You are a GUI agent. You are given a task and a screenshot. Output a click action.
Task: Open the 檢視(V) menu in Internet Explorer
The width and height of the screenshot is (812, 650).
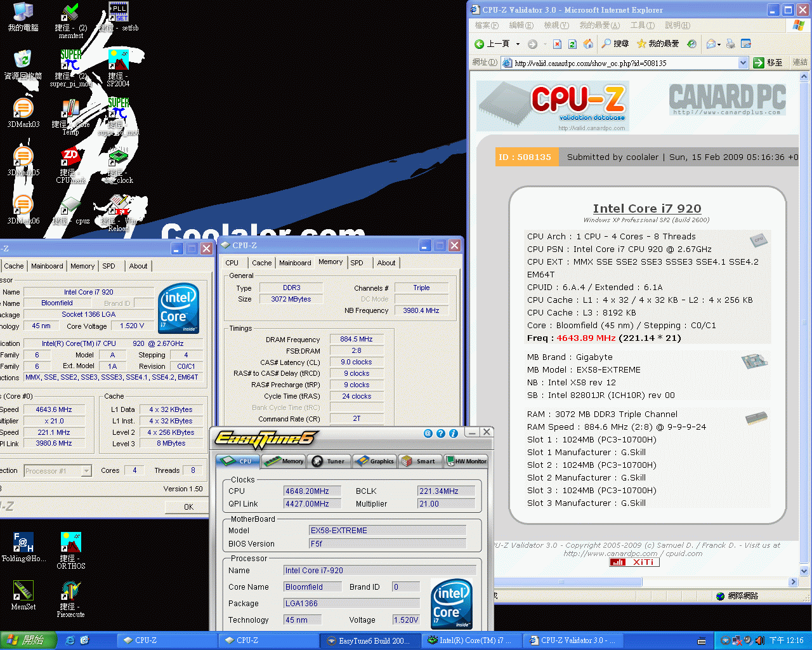pos(556,25)
